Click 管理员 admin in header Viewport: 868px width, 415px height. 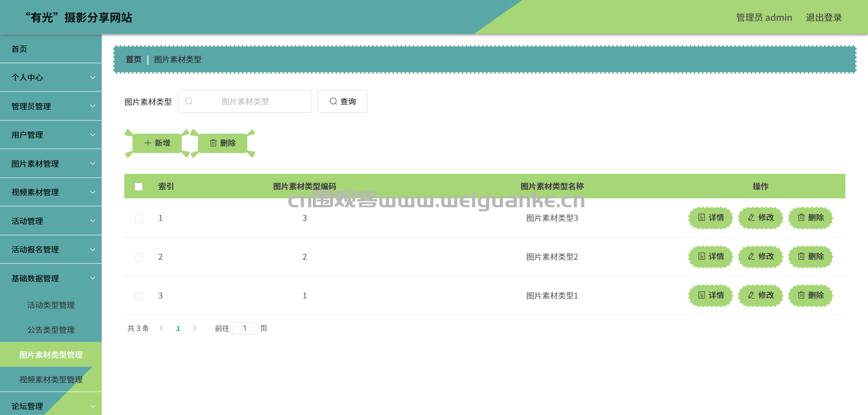764,18
